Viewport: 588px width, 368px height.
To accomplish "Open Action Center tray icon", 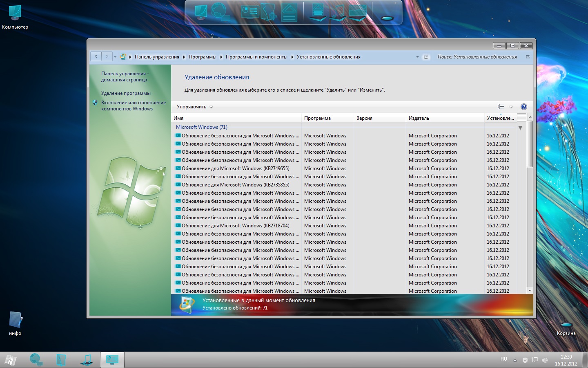I will point(525,360).
